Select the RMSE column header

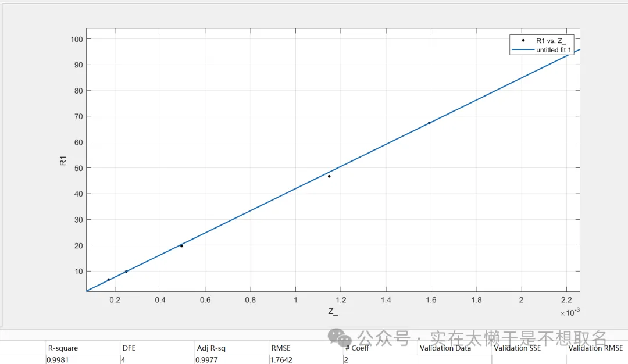click(x=281, y=348)
